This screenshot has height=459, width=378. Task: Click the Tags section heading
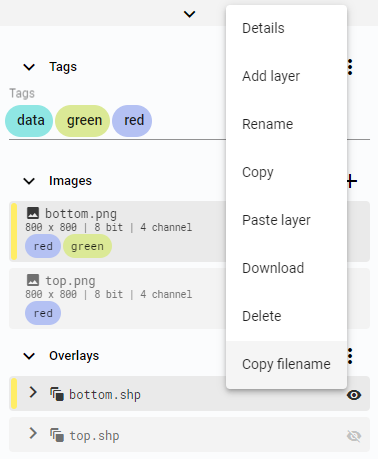click(63, 67)
